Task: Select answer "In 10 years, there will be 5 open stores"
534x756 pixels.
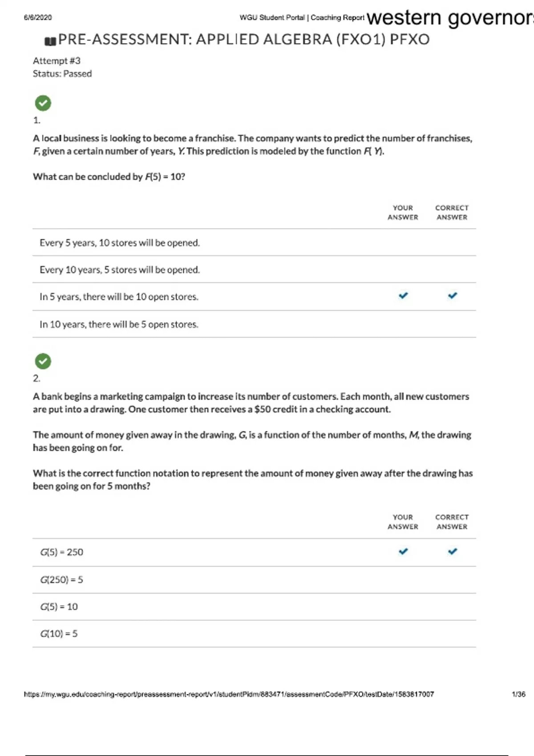Action: click(x=119, y=325)
